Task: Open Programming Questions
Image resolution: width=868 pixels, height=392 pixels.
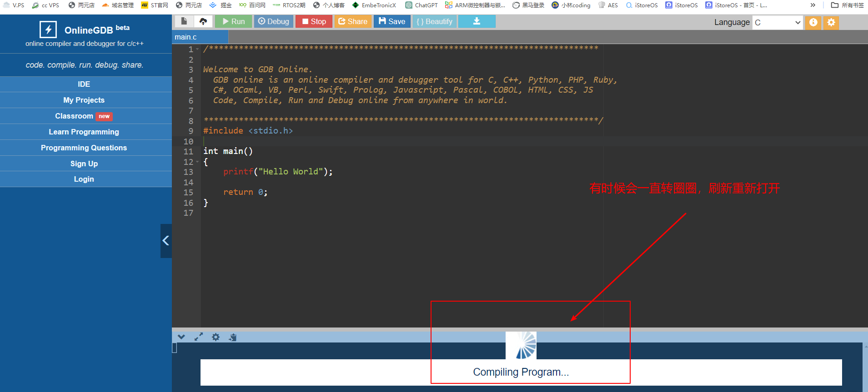Action: tap(84, 148)
